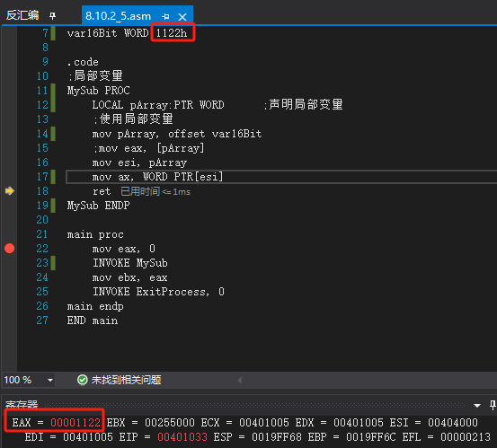This screenshot has height=448, width=497.
Task: Select the 8.10.2_5.asm tab
Action: [x=118, y=16]
